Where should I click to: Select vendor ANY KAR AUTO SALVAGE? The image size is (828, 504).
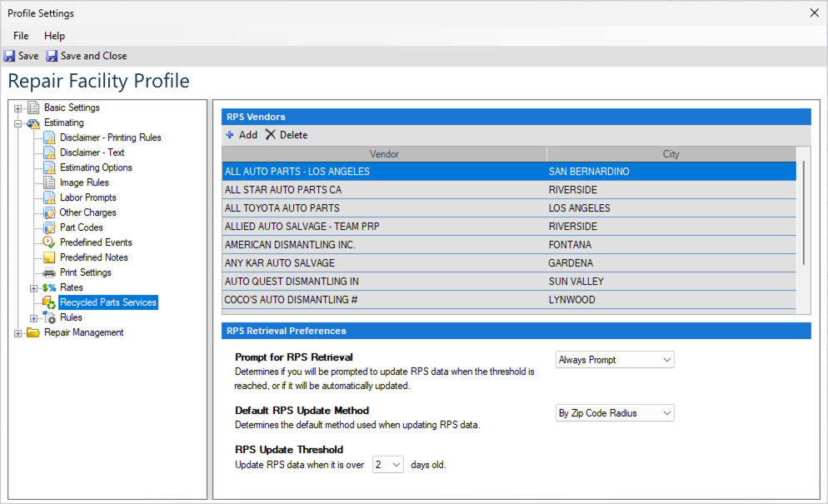pos(509,263)
